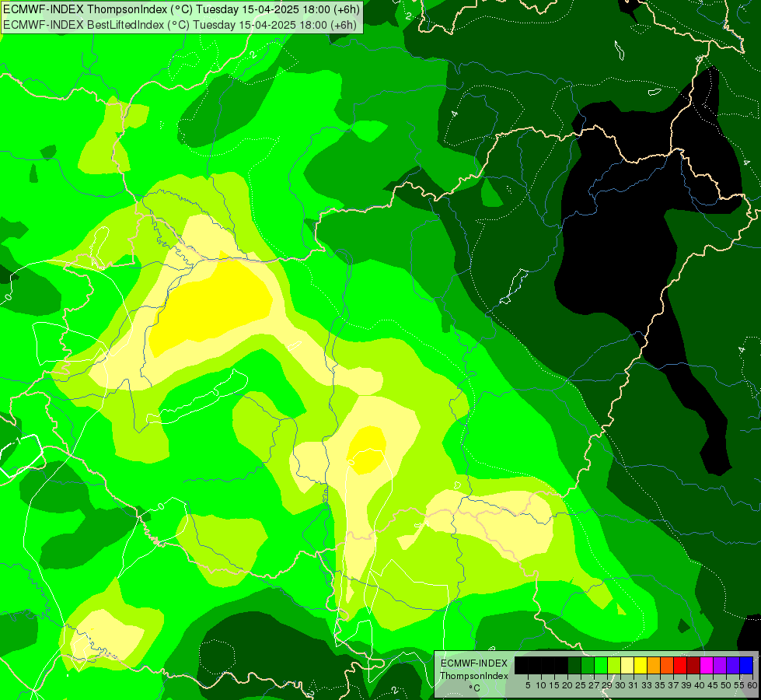This screenshot has height=700, width=761.
Task: Click the legend scale value '40'
Action: click(x=700, y=685)
